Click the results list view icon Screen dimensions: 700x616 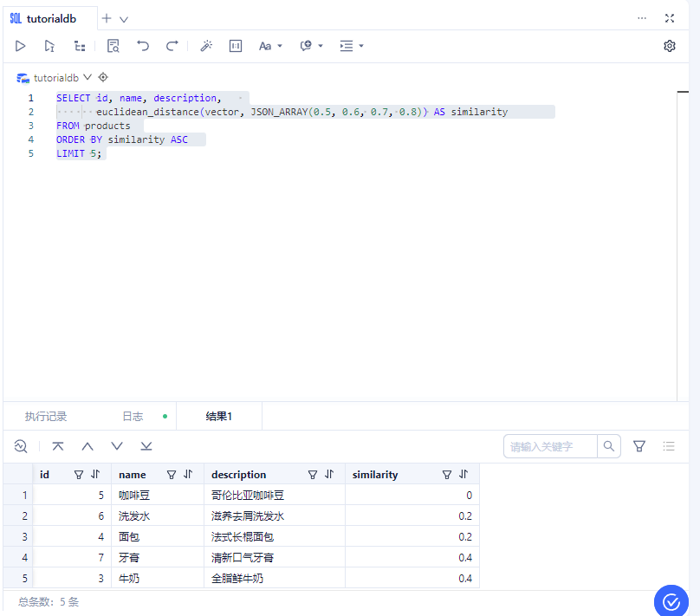point(669,446)
